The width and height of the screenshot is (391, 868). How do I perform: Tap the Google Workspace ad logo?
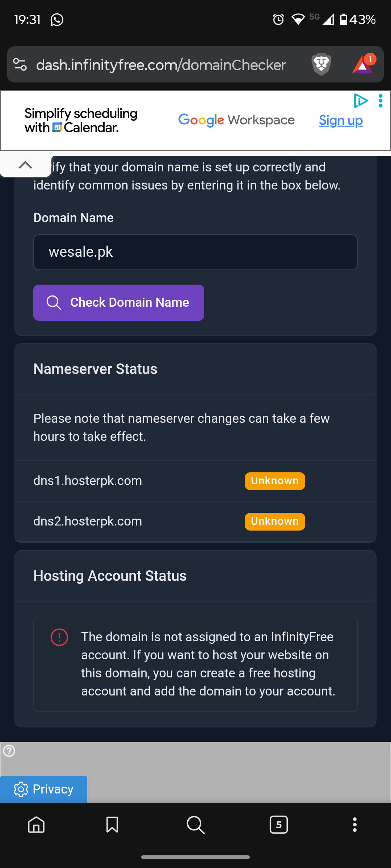(x=236, y=120)
